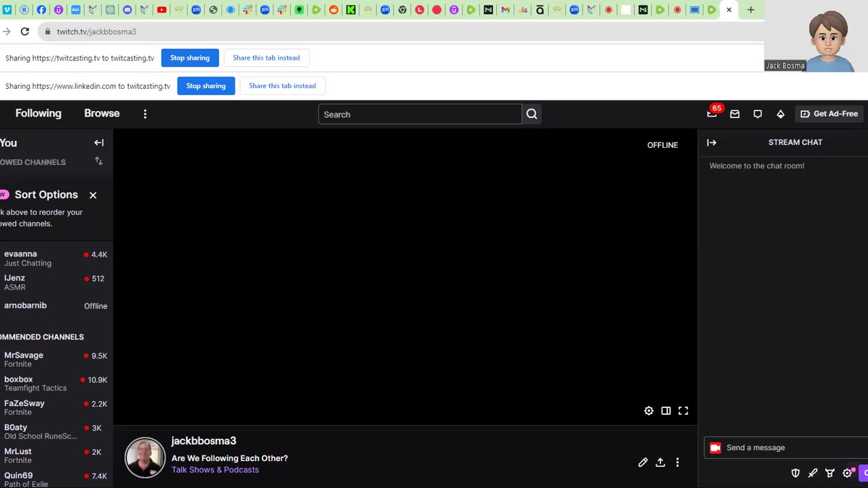Close the Sort Options popup

pos(93,195)
